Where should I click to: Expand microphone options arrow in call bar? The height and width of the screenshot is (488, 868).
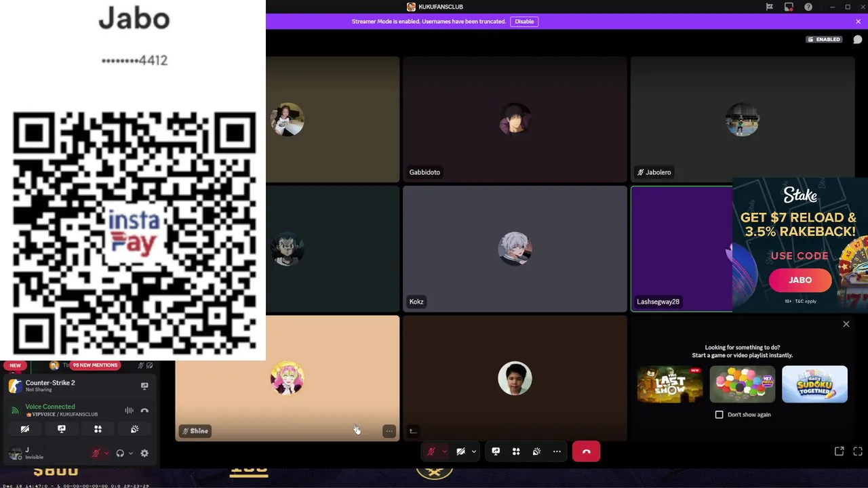(444, 451)
